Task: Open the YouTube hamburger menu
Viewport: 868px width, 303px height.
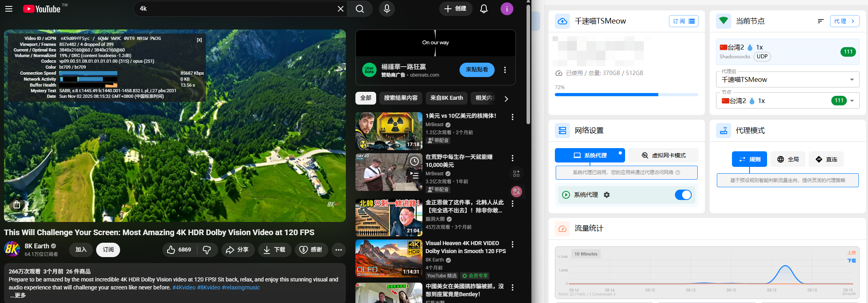Action: pos(9,9)
